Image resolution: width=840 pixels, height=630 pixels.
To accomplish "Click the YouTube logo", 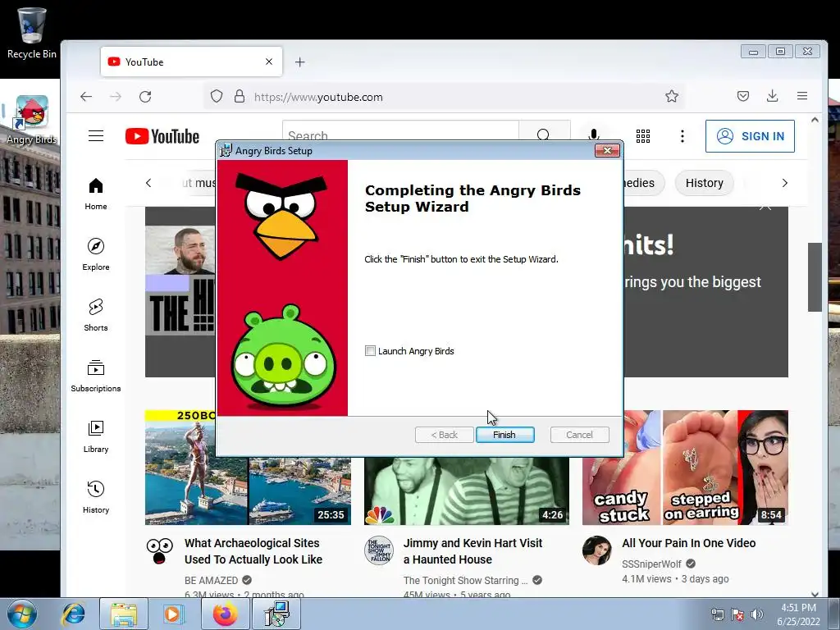I will click(162, 137).
